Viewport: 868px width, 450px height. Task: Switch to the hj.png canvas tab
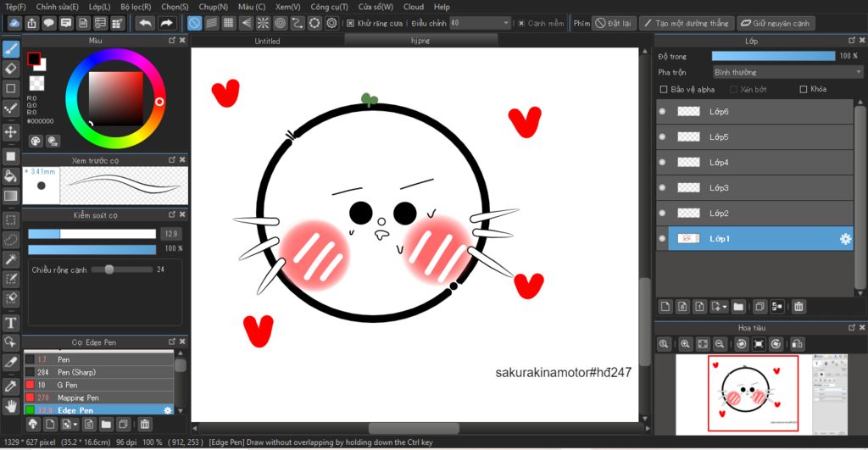tap(420, 41)
